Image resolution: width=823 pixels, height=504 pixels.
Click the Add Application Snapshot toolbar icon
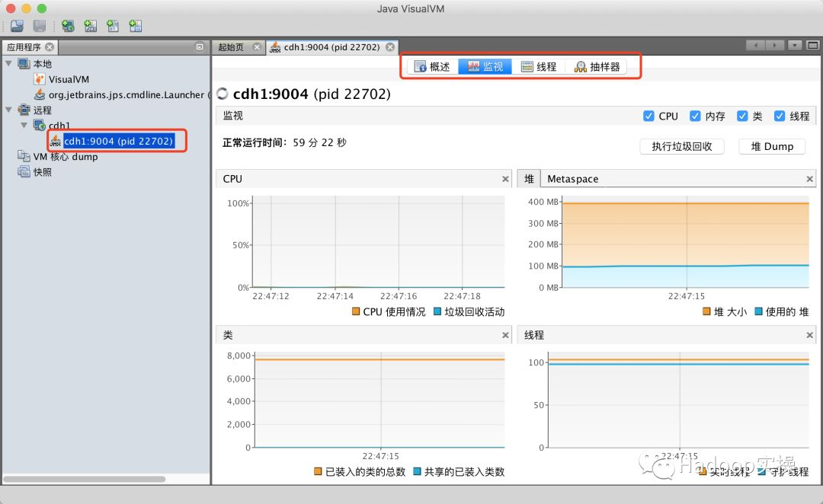click(136, 26)
